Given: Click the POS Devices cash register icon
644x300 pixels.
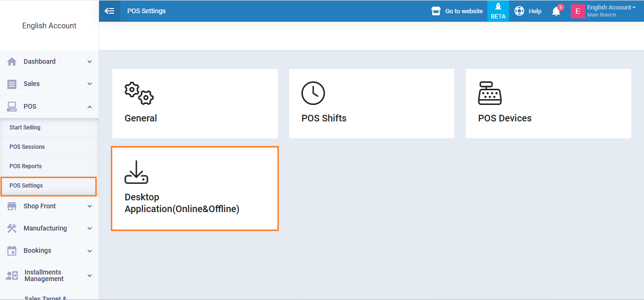Looking at the screenshot, I should coord(490,93).
